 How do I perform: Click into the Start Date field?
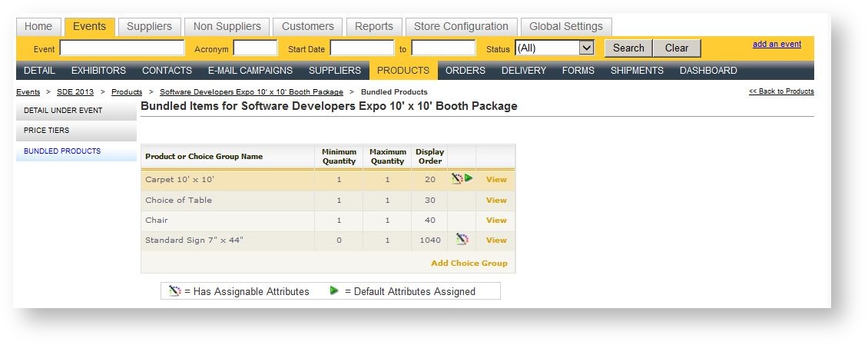[362, 48]
